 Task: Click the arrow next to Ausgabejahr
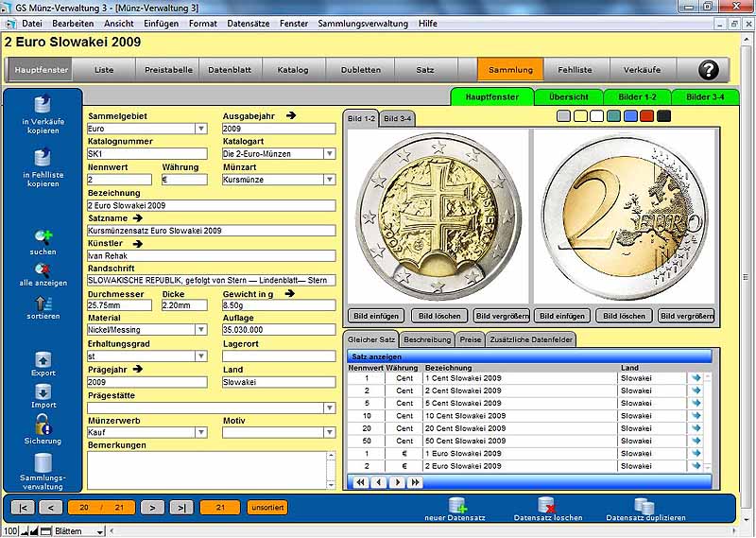click(291, 115)
